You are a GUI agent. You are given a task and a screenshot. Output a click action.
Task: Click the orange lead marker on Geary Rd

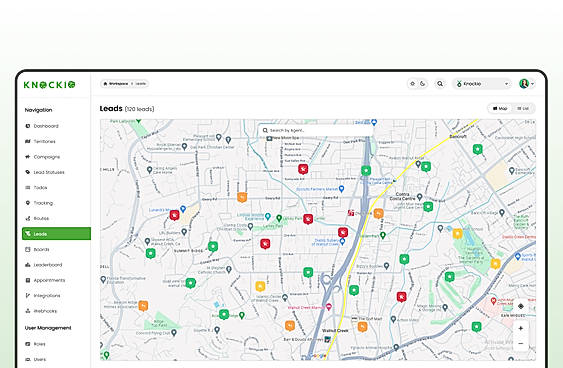(x=242, y=197)
